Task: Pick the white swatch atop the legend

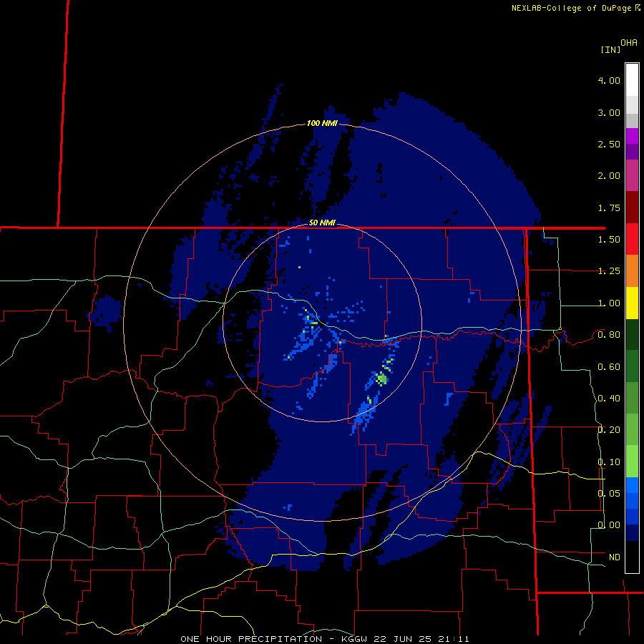Action: (x=632, y=79)
